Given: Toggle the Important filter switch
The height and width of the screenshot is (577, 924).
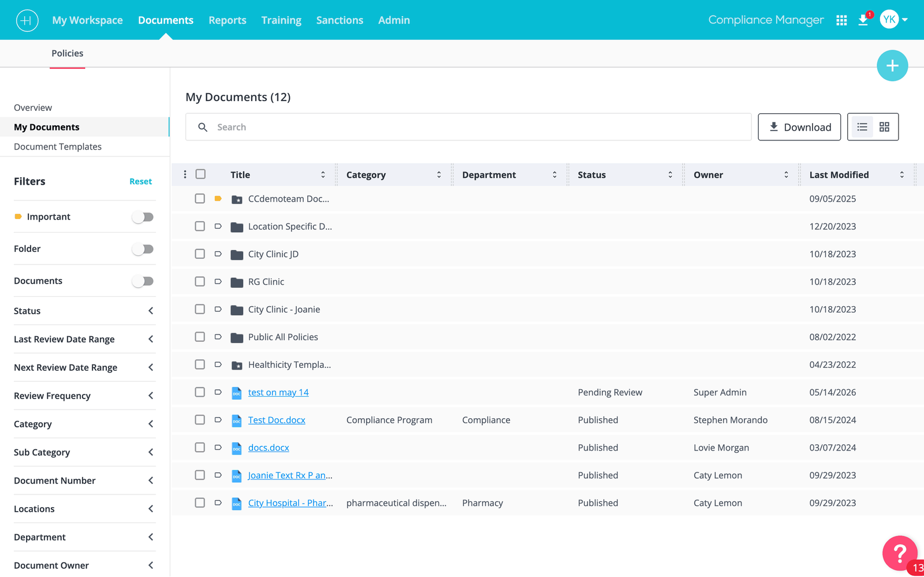Looking at the screenshot, I should [x=143, y=217].
